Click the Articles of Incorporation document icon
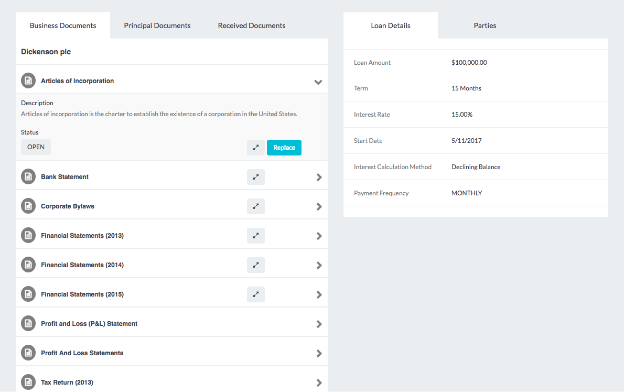This screenshot has width=625, height=392. (x=28, y=81)
